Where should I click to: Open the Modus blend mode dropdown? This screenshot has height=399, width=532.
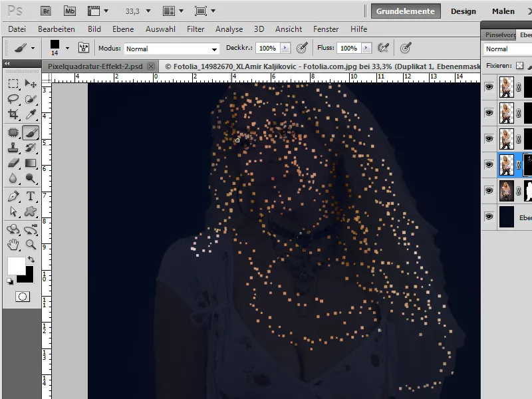(172, 49)
